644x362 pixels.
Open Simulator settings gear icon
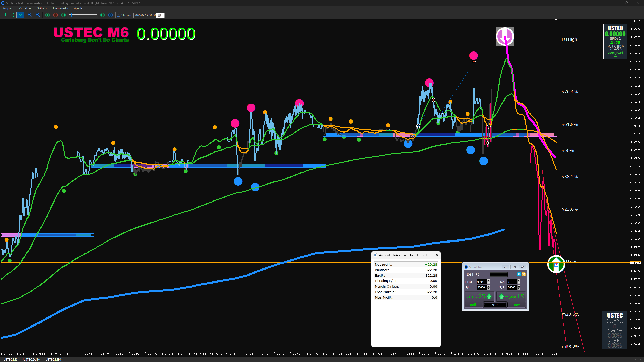tap(519, 274)
